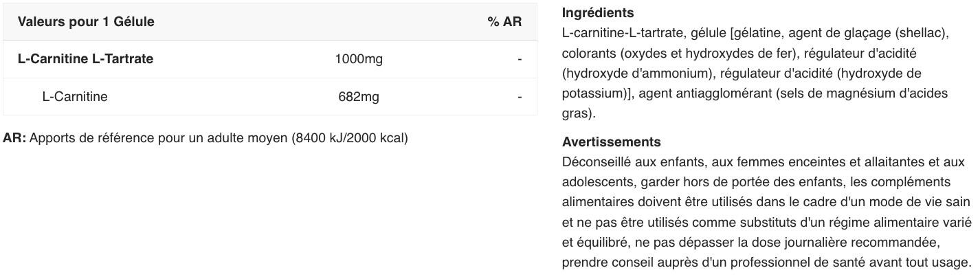Click the warning line starting with "Déconseillé aux enfants"
Screen dimensions: 980x279
[x=763, y=162]
